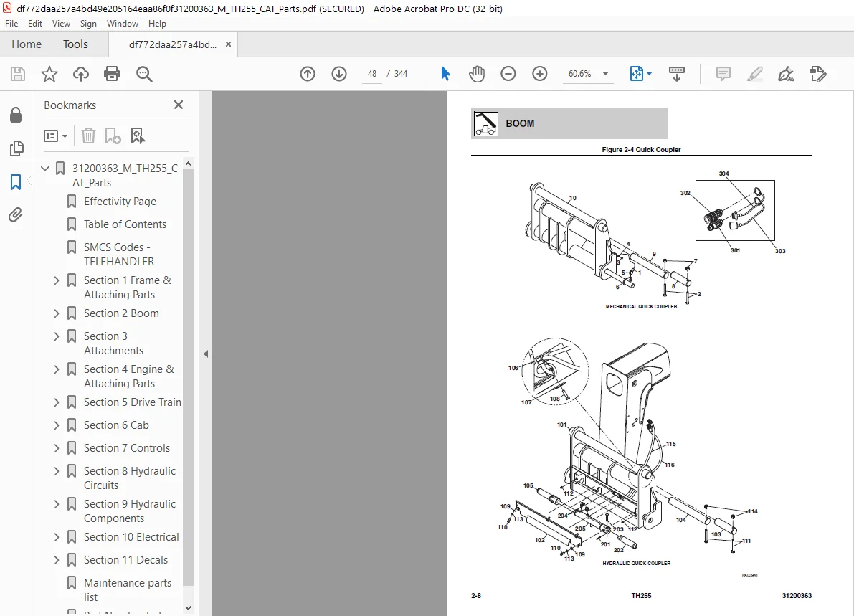This screenshot has width=854, height=616.
Task: Switch to the Home tab
Action: (x=27, y=44)
